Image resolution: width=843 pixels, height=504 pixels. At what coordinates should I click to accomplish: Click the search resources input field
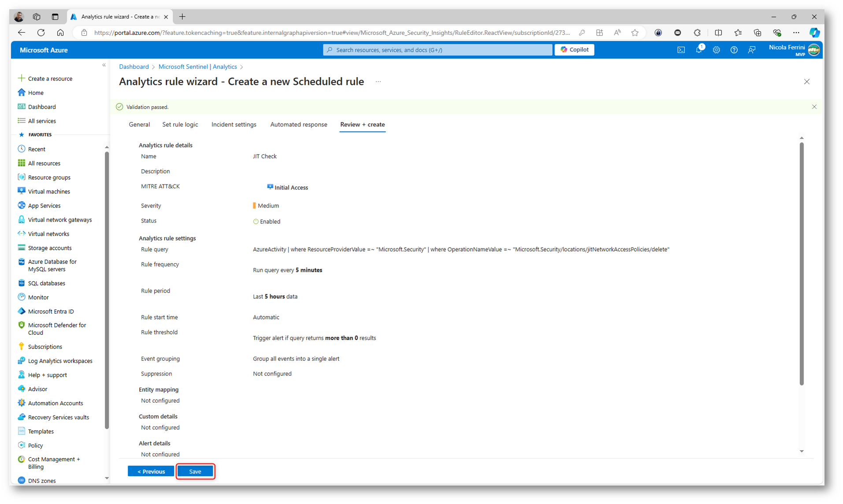437,50
